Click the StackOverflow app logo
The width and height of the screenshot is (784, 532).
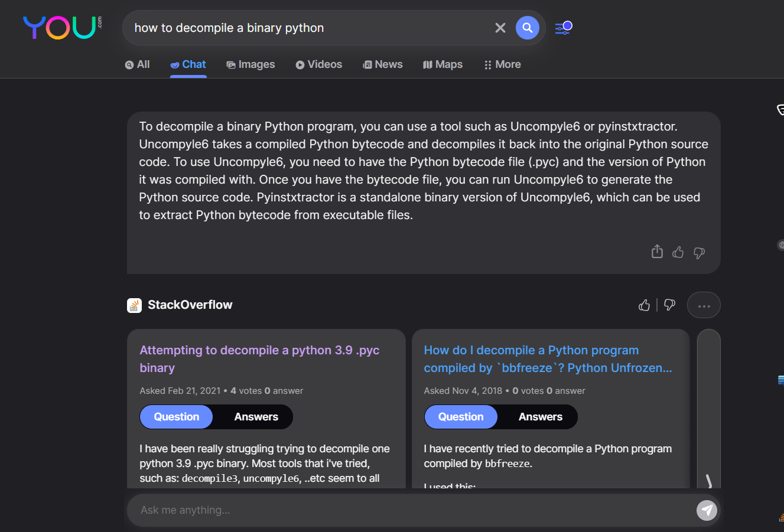point(134,305)
